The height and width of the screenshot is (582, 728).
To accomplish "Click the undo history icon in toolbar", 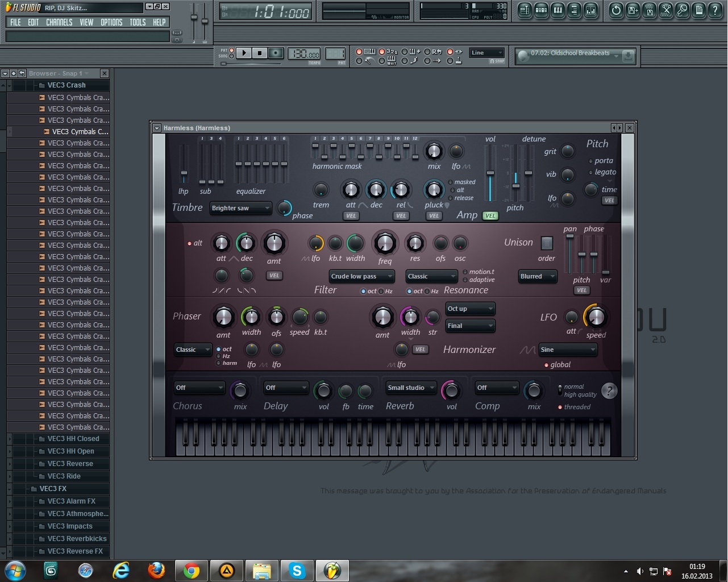I will (x=616, y=10).
